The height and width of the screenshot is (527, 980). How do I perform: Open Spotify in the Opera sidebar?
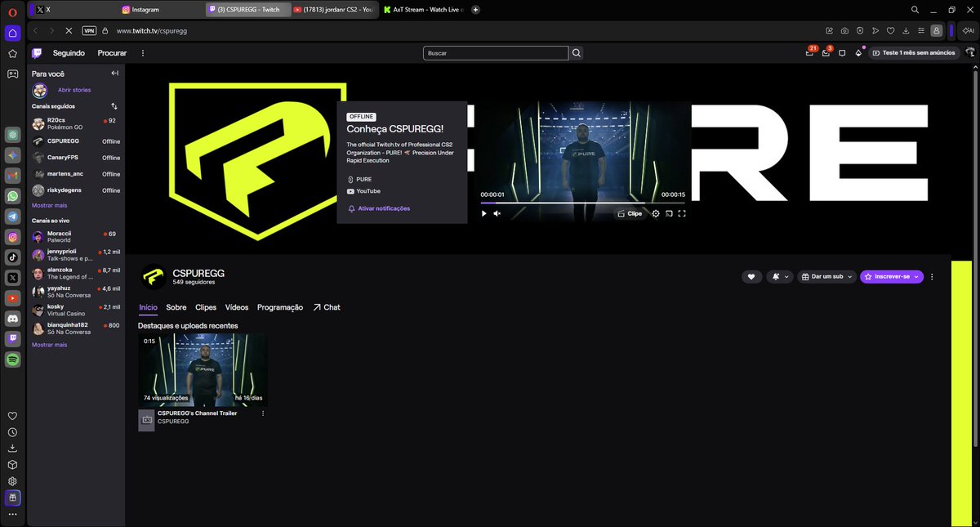[x=13, y=360]
